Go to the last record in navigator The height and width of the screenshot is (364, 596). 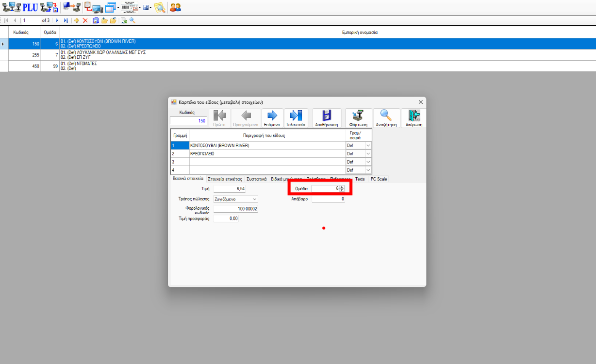click(x=66, y=20)
